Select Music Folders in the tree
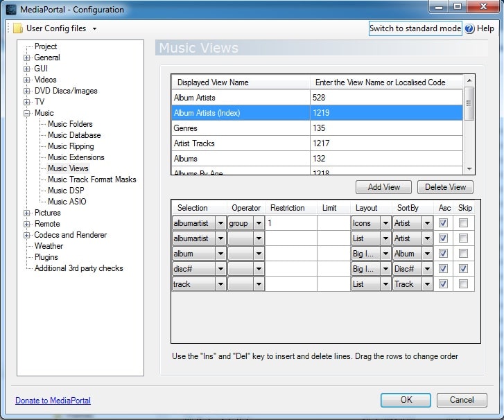 [x=70, y=124]
